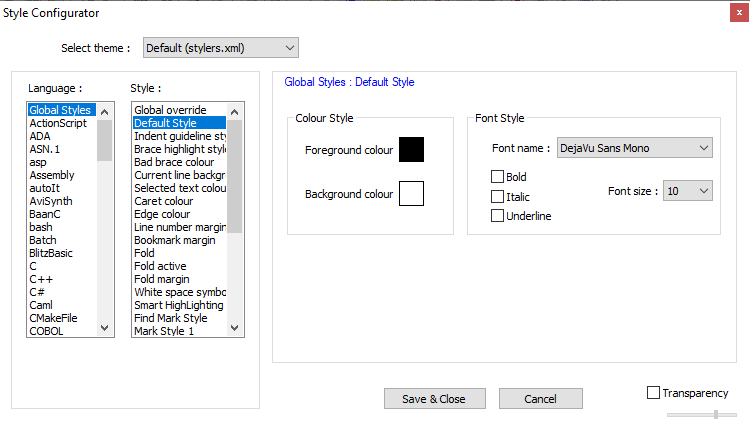Select Fold margin style
The height and width of the screenshot is (426, 750).
coord(179,279)
